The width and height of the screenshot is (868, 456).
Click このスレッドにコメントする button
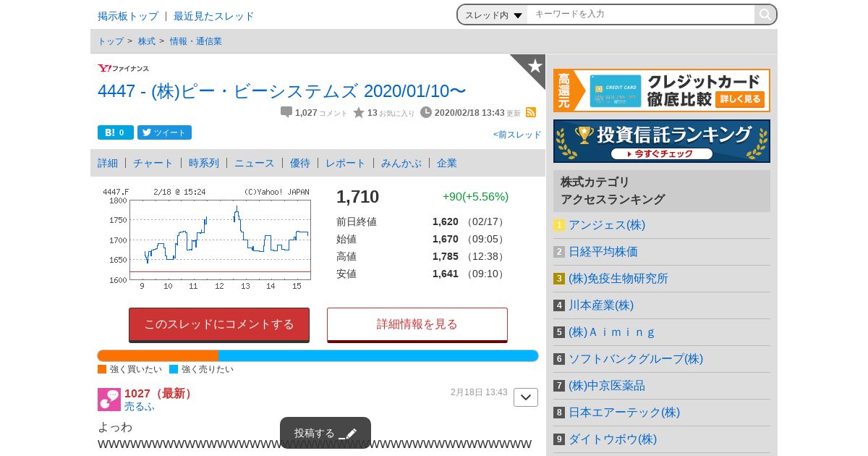click(219, 324)
